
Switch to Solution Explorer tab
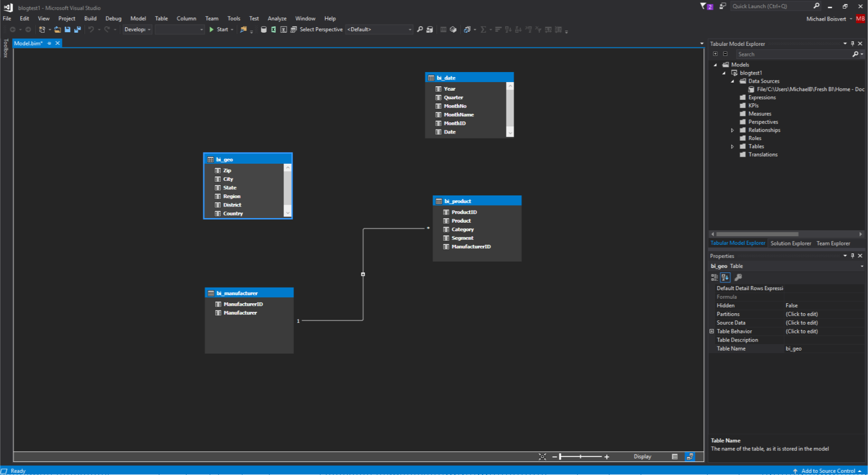click(x=790, y=243)
